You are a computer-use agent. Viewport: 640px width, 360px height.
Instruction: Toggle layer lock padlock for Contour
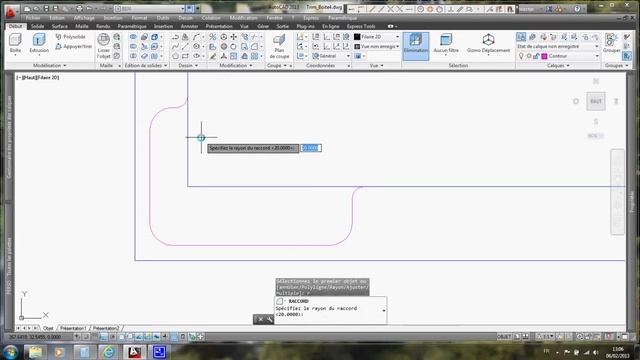(536, 56)
